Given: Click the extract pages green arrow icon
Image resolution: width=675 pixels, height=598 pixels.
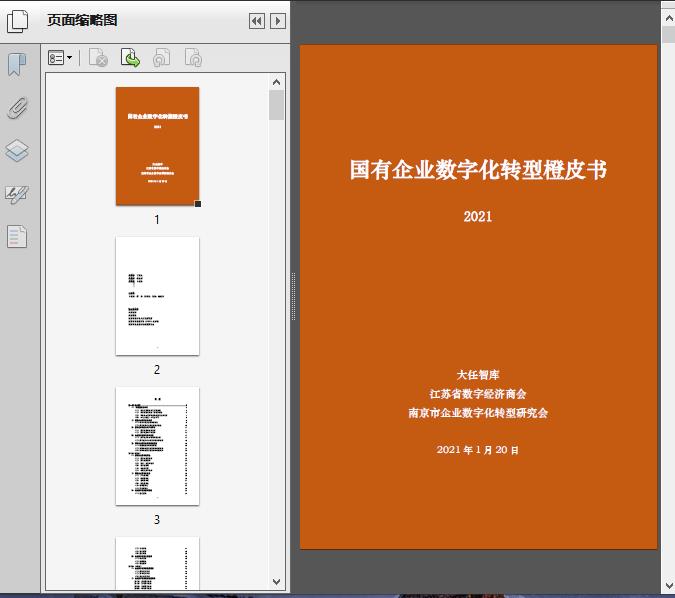Looking at the screenshot, I should click(130, 58).
